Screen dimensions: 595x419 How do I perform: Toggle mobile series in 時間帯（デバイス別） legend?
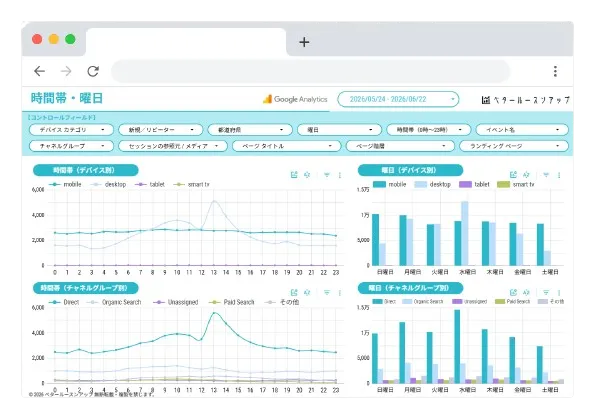[x=65, y=184]
